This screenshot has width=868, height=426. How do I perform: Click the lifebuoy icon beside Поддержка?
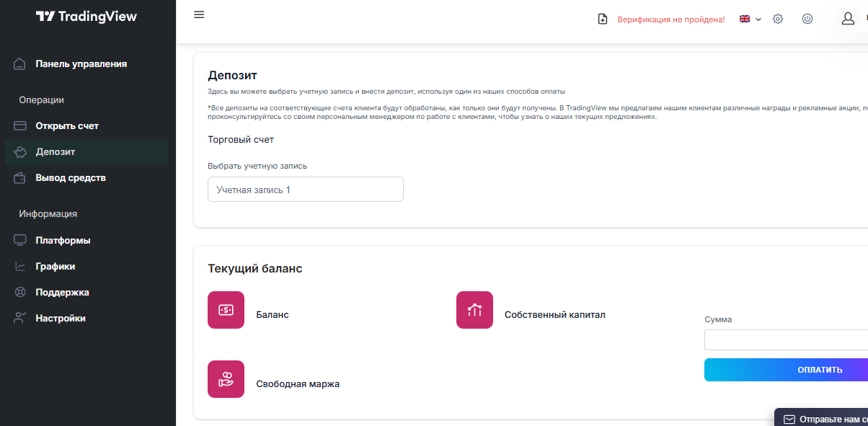pyautogui.click(x=20, y=293)
